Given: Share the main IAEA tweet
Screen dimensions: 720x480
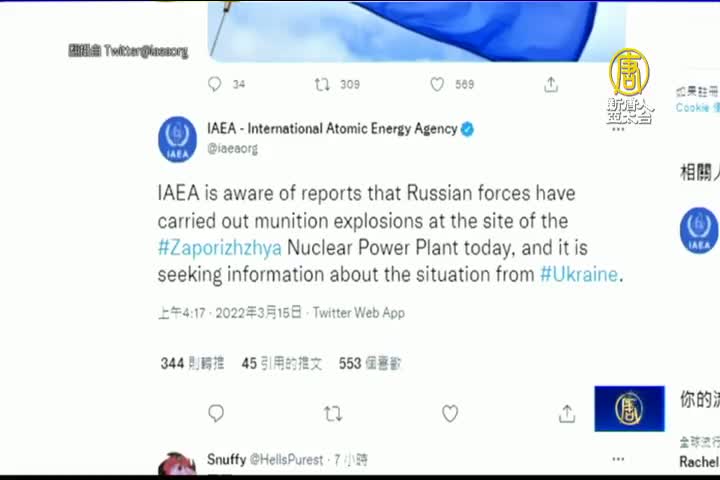Looking at the screenshot, I should pyautogui.click(x=567, y=413).
